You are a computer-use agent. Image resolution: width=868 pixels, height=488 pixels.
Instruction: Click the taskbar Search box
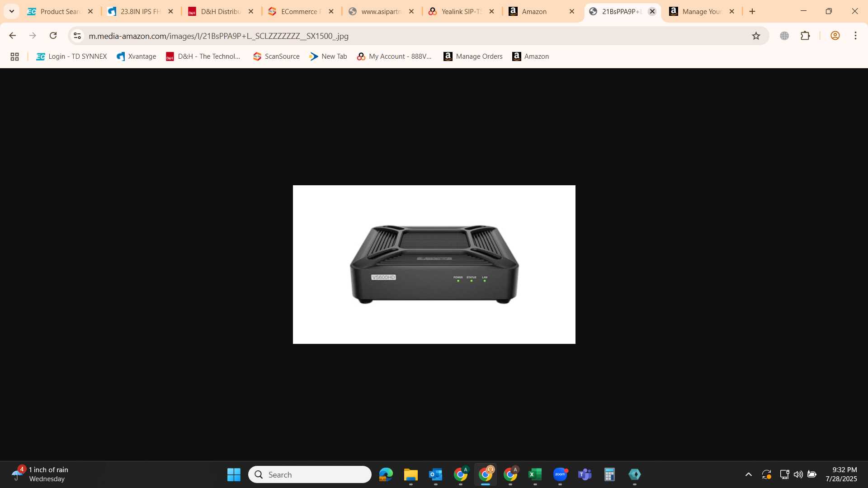click(310, 474)
